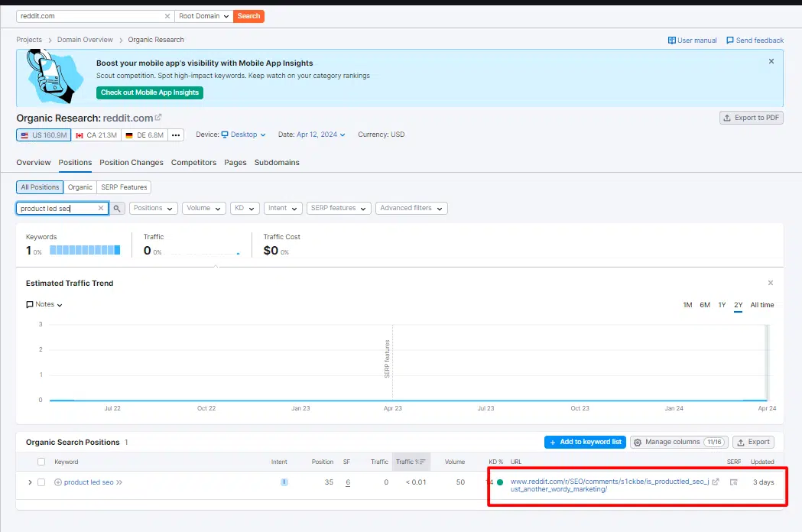Switch to the Subdomains tab

click(277, 163)
